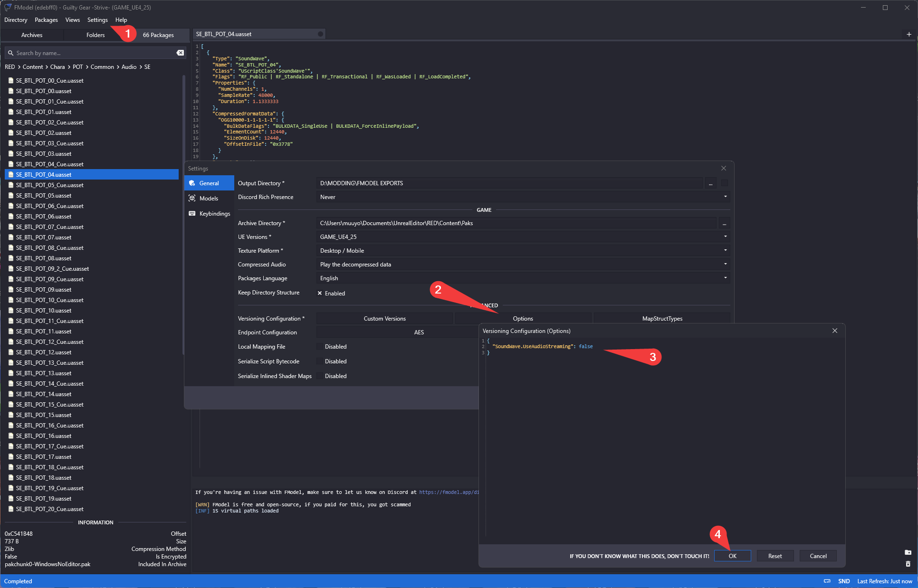The height and width of the screenshot is (588, 918).
Task: Open the Settings menu
Action: pos(97,20)
